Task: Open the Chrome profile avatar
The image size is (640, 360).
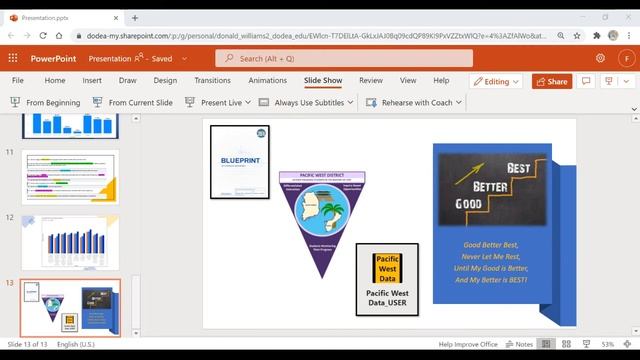Action: pyautogui.click(x=613, y=36)
